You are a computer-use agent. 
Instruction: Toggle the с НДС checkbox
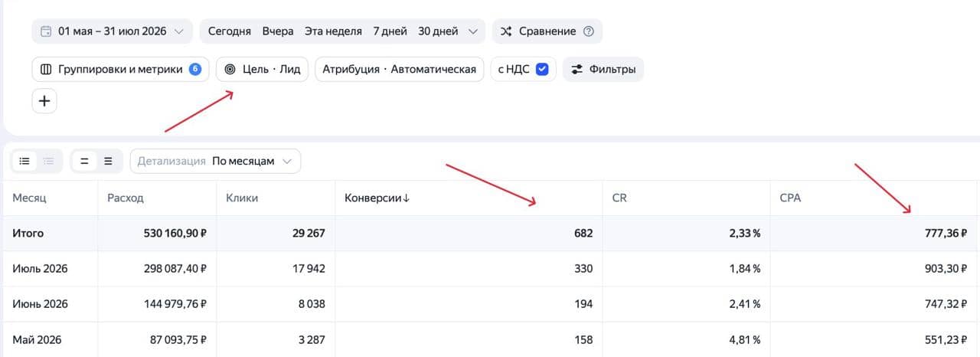point(542,69)
